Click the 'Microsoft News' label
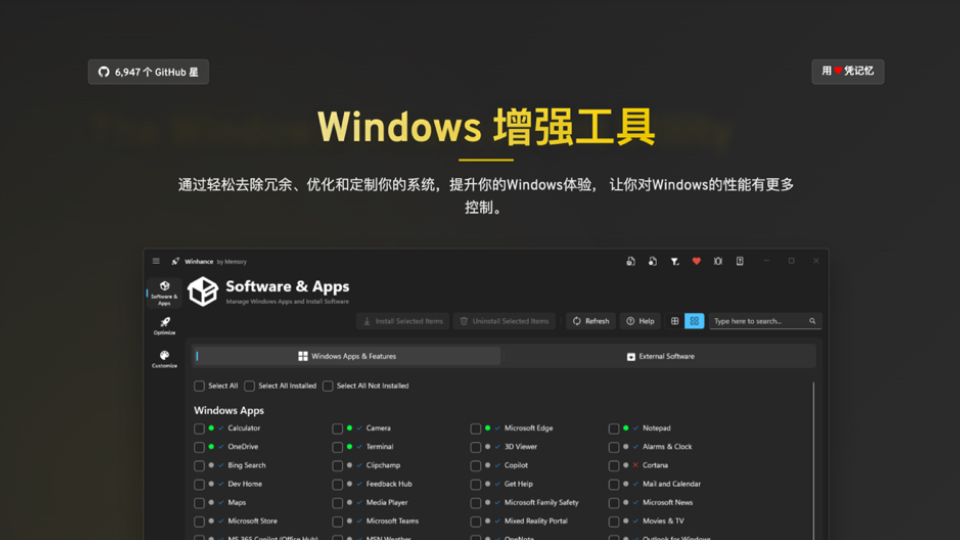The height and width of the screenshot is (540, 960). (667, 503)
